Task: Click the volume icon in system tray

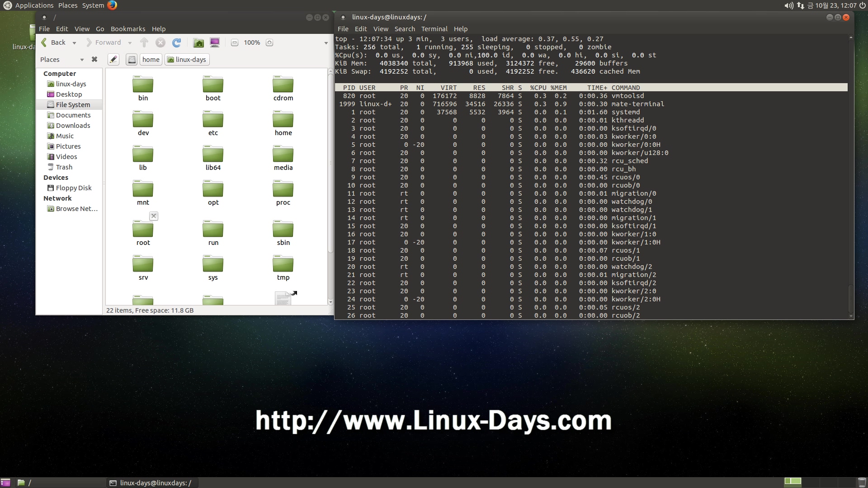Action: 789,5
